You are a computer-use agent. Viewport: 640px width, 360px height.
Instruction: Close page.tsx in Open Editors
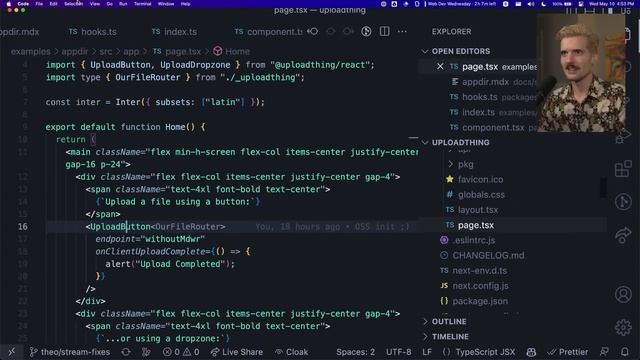pos(440,66)
